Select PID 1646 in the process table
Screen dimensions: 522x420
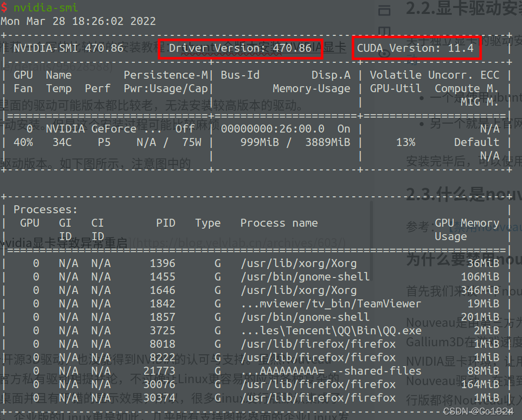pyautogui.click(x=163, y=290)
